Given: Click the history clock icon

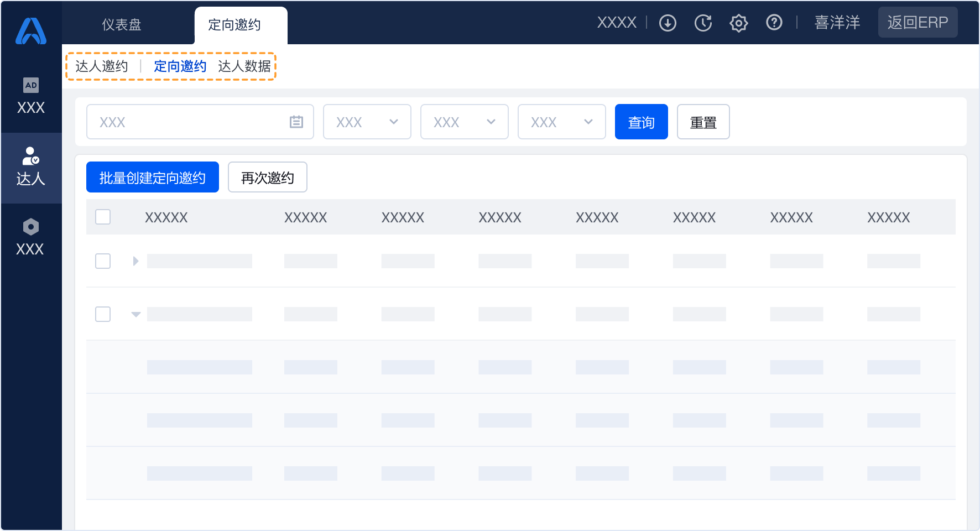Looking at the screenshot, I should 703,23.
